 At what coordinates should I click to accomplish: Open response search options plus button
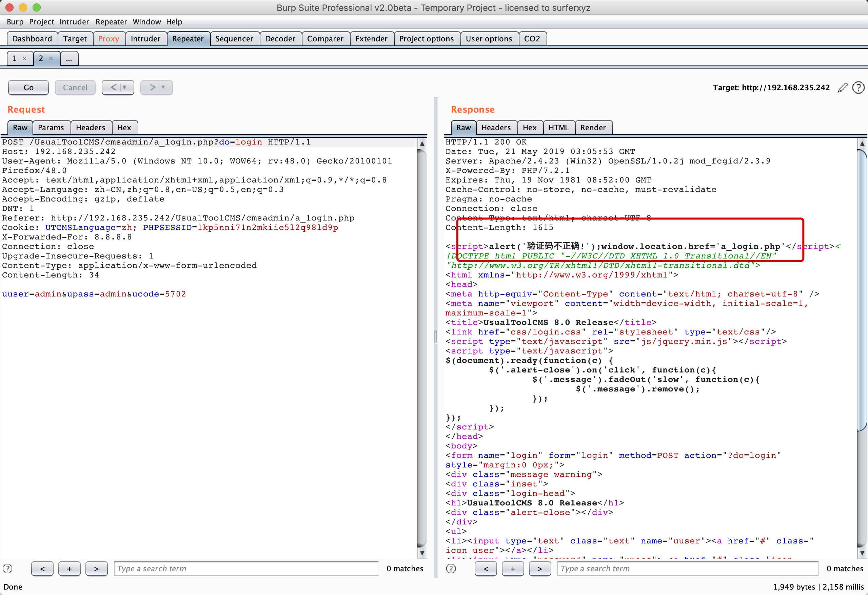513,569
